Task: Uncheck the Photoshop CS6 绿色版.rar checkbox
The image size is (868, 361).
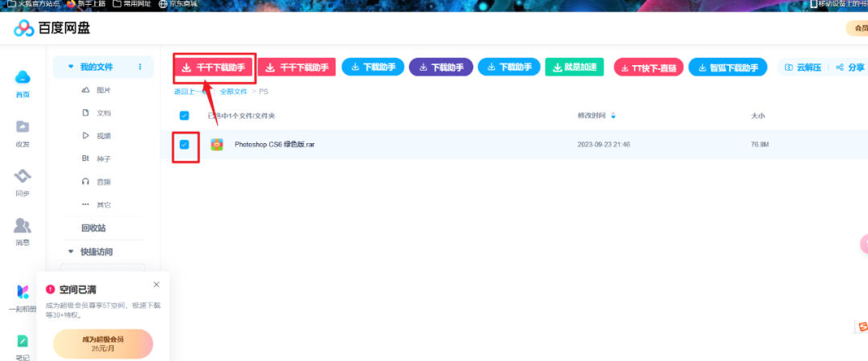Action: click(x=184, y=145)
